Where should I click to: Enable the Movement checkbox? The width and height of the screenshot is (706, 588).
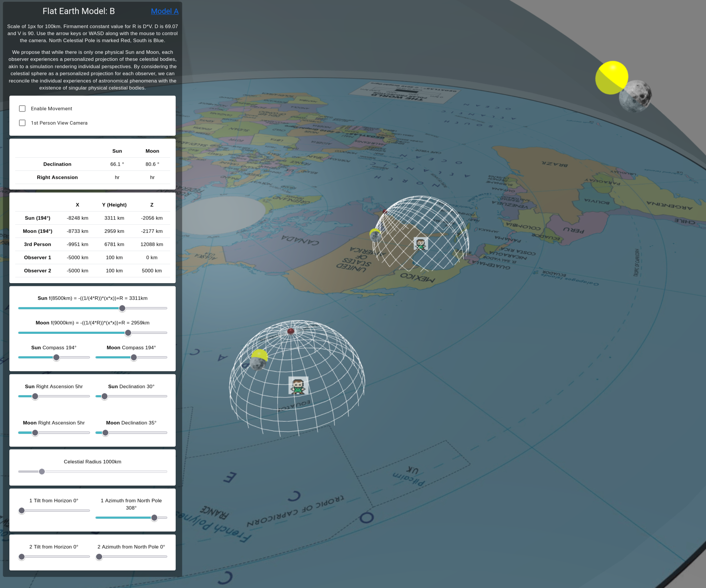22,109
